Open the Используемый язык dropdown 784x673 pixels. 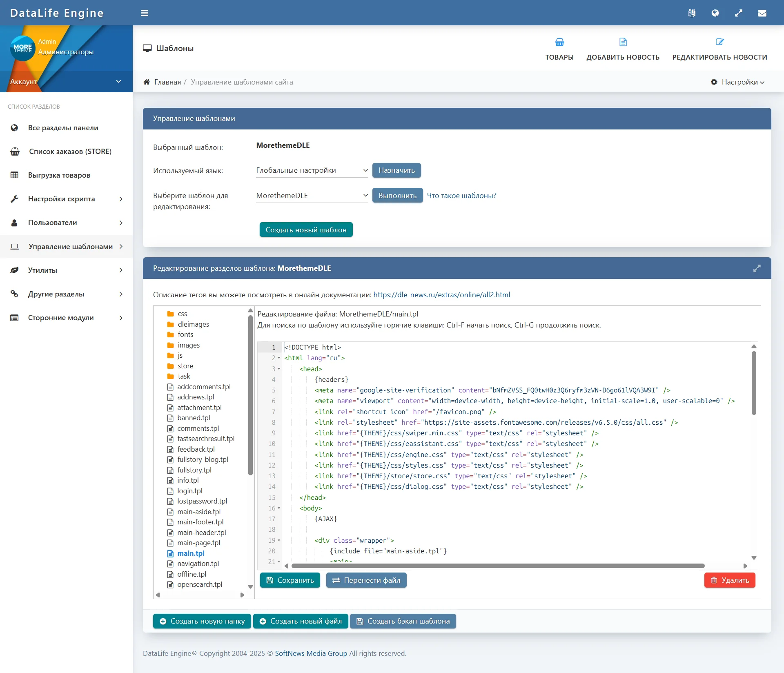click(312, 170)
